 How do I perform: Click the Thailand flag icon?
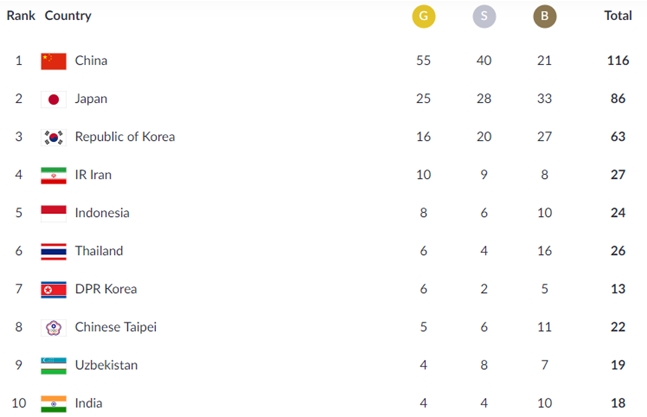click(x=53, y=251)
